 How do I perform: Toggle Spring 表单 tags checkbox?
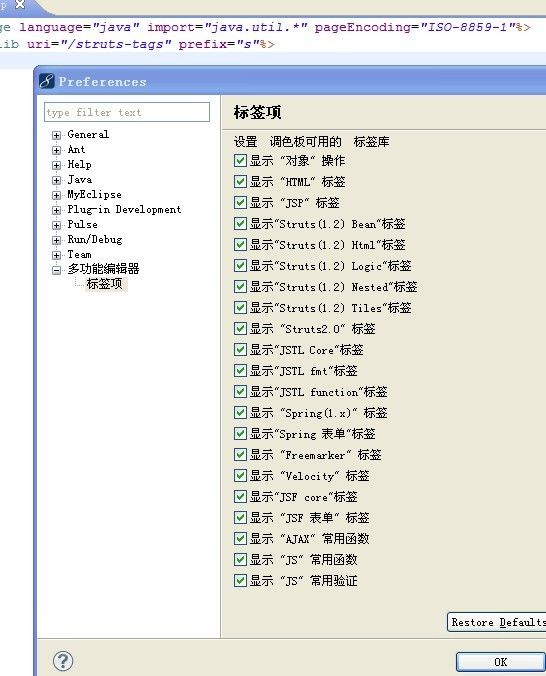[240, 434]
